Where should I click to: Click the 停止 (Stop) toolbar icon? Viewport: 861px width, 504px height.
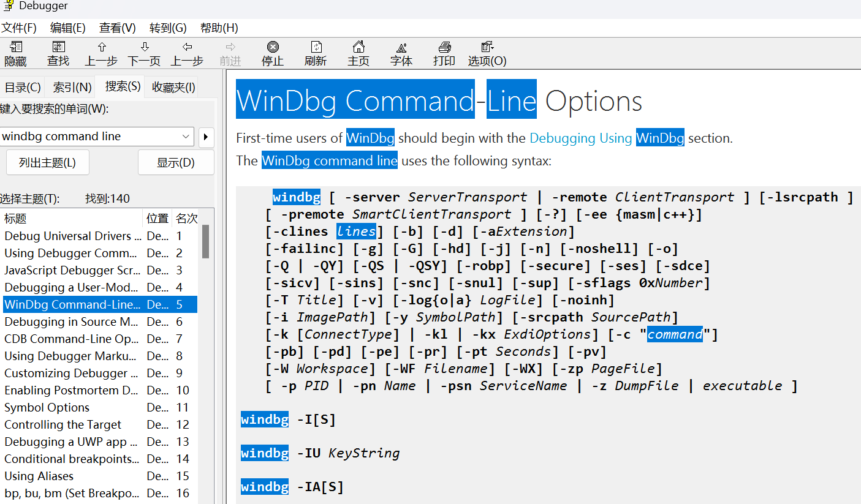tap(273, 54)
